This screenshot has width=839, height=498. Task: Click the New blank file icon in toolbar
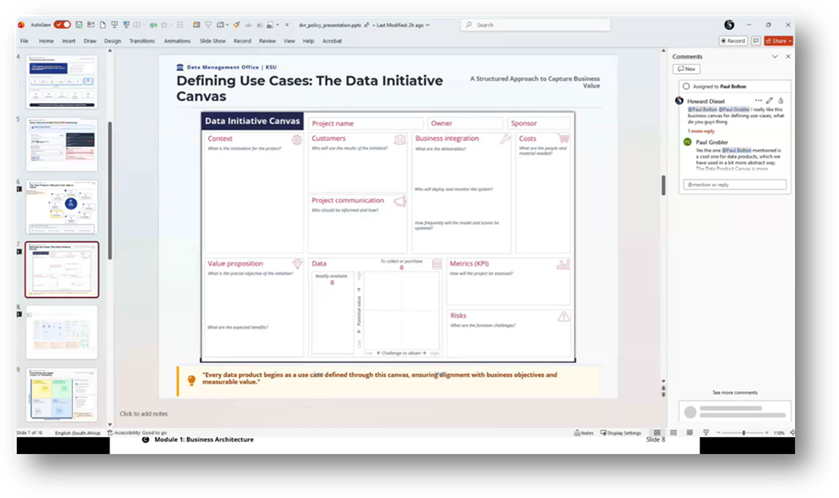tap(103, 25)
